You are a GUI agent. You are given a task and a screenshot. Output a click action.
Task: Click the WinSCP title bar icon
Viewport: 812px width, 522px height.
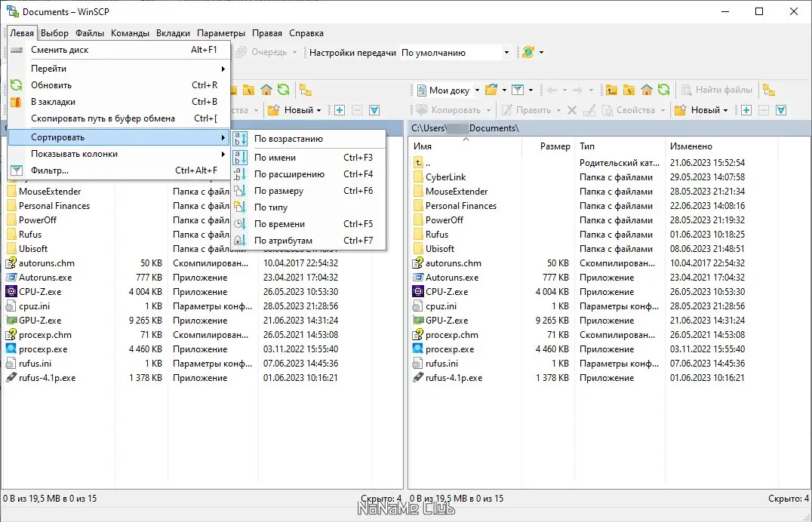[x=12, y=11]
